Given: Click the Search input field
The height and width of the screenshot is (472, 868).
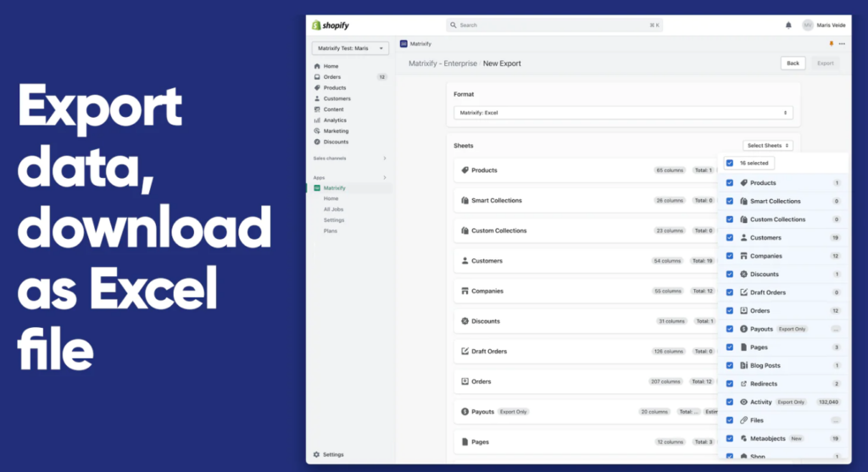Looking at the screenshot, I should (x=554, y=25).
